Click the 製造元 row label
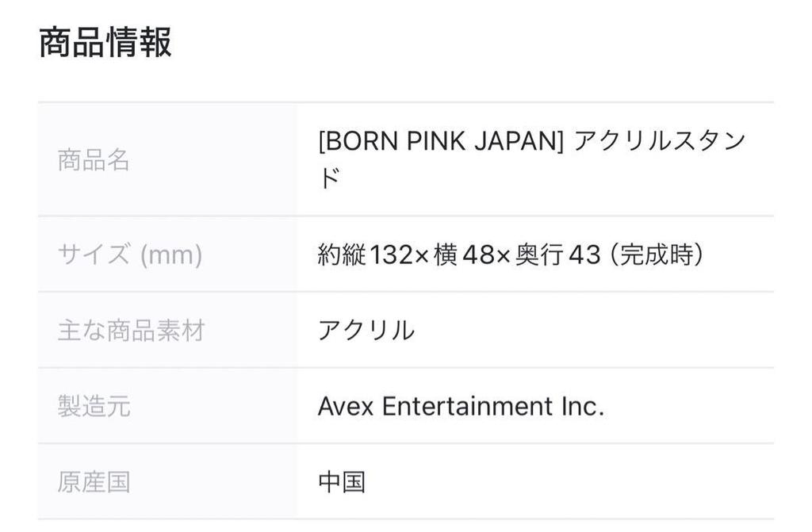Viewport: 812px width, 532px height. 94,407
